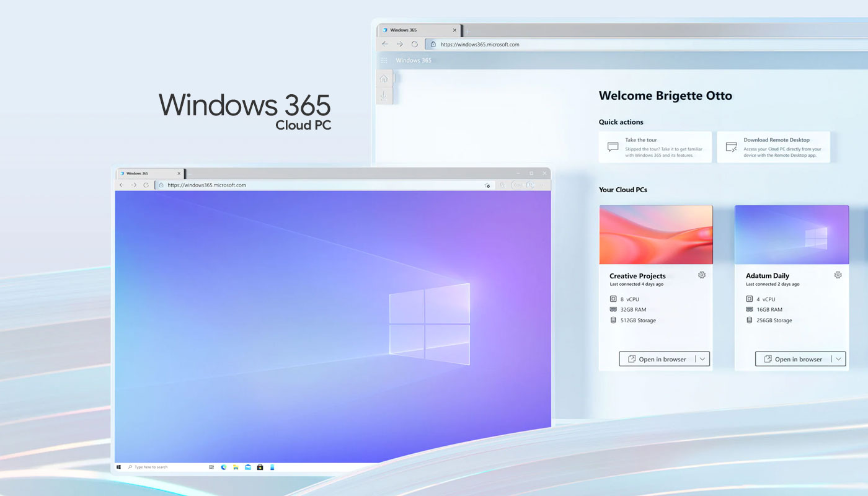Screen dimensions: 868x496
Task: Go to Home in the Windows 365 sidebar
Action: click(384, 79)
